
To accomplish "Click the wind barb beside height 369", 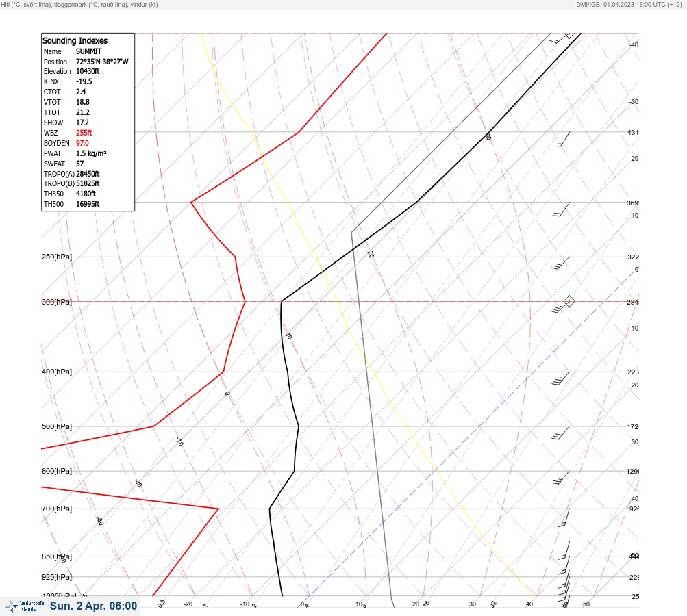I will coord(561,209).
